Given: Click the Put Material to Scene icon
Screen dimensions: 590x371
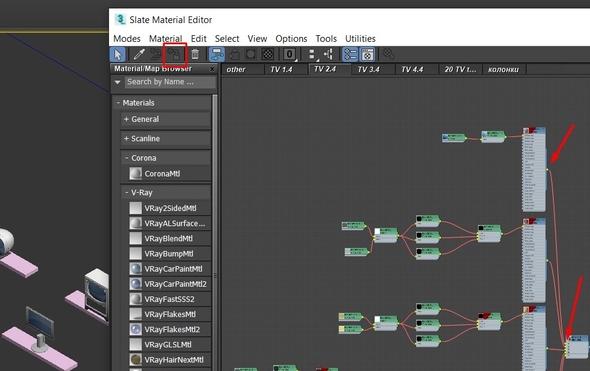Looking at the screenshot, I should click(155, 55).
